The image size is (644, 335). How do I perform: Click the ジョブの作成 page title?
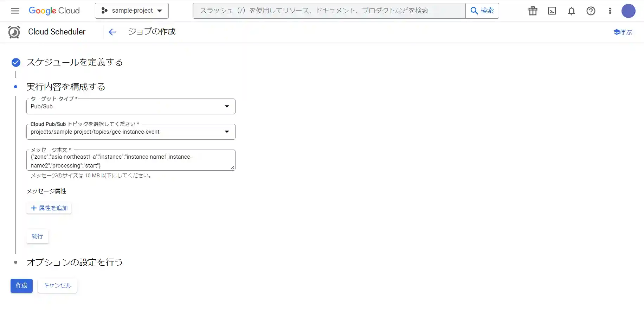(152, 32)
